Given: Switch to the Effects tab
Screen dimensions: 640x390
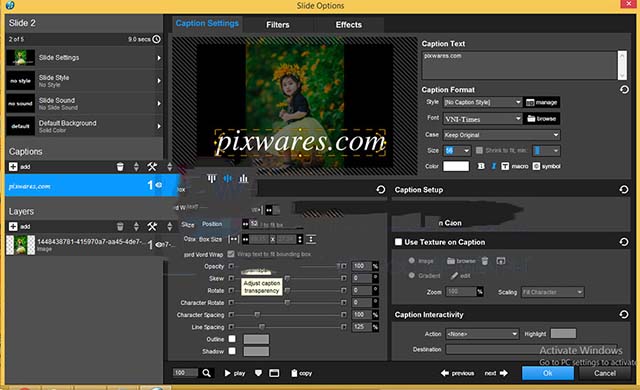Looking at the screenshot, I should (349, 24).
